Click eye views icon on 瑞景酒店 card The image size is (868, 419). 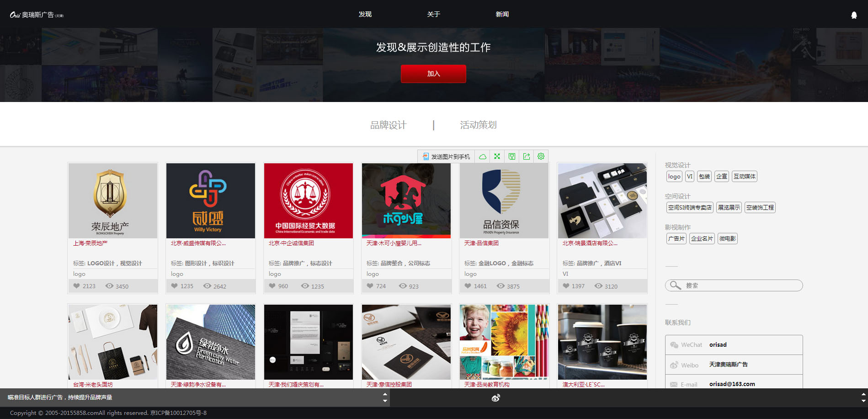click(x=598, y=286)
